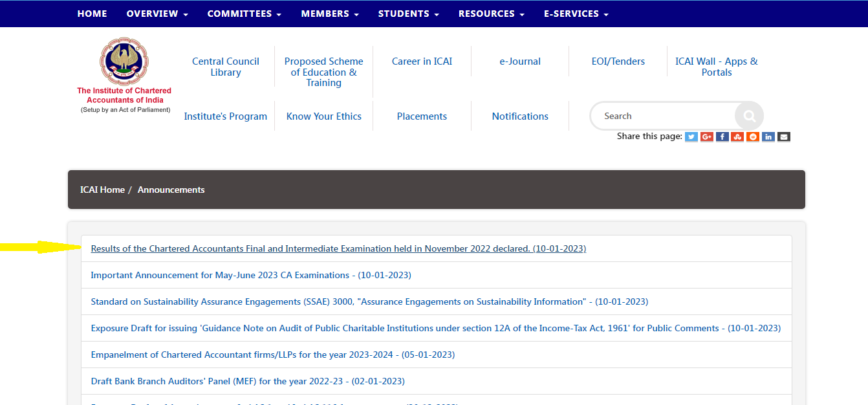The height and width of the screenshot is (405, 868).
Task: Open Notifications link
Action: pos(520,116)
